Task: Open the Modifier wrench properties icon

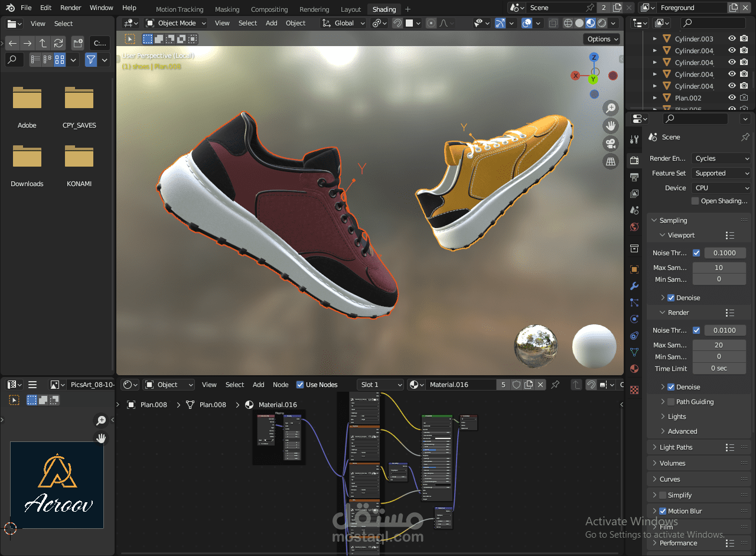Action: click(x=634, y=286)
